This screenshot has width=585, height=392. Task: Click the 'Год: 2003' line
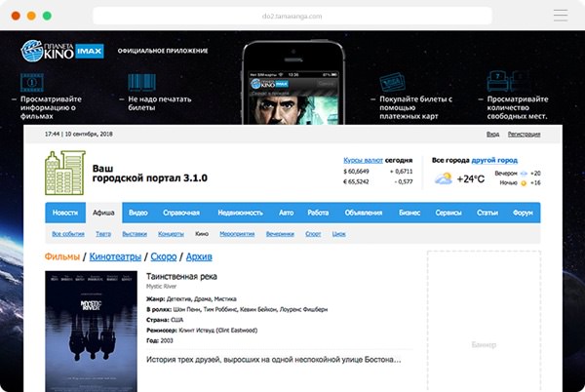[x=160, y=340]
